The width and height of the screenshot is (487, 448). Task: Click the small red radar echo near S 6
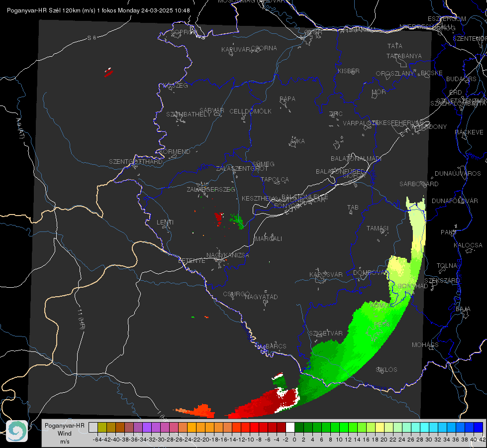coord(109,72)
